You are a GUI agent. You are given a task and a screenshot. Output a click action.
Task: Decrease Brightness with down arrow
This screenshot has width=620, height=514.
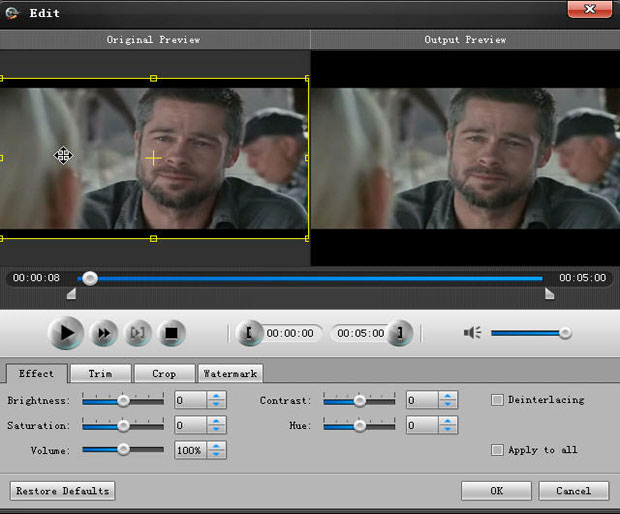click(216, 404)
